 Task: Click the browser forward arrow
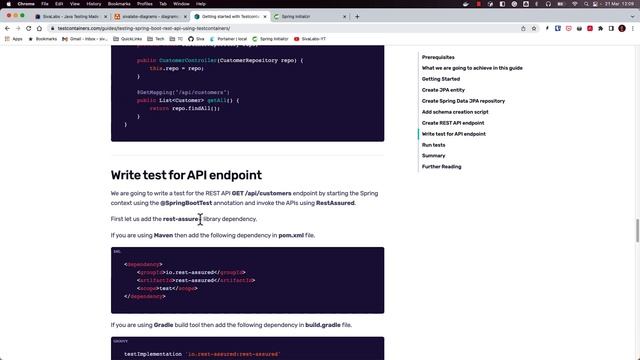[x=18, y=29]
